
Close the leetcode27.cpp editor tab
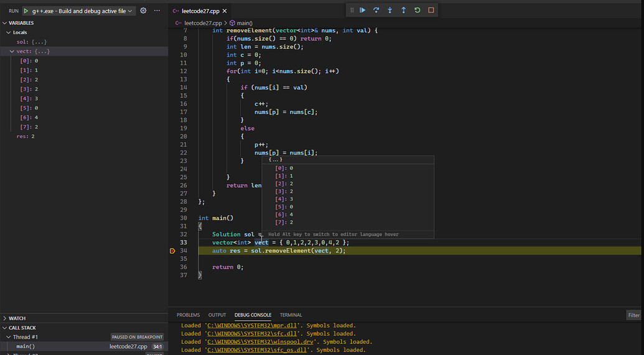[x=225, y=11]
